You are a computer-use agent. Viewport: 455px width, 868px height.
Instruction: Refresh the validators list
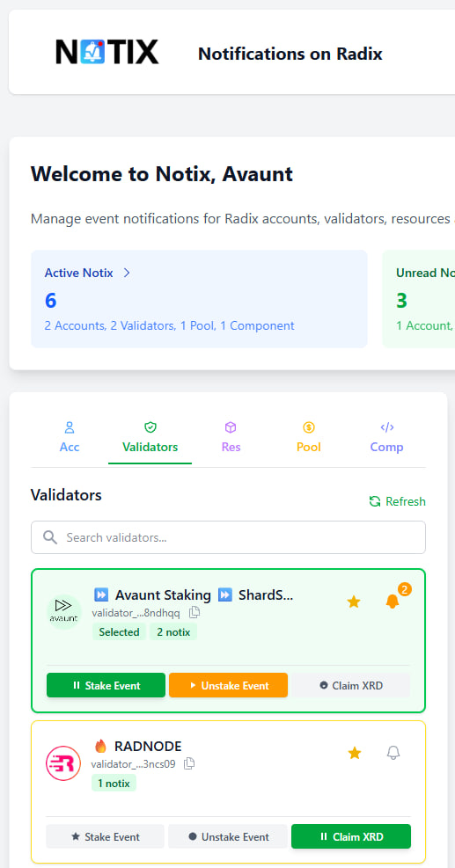tap(398, 501)
